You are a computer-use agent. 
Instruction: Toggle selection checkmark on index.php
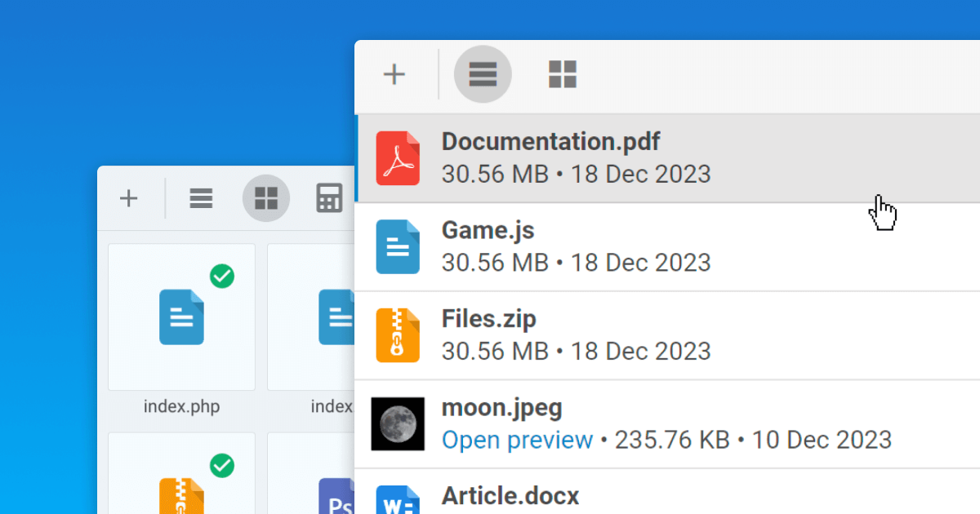click(x=221, y=277)
